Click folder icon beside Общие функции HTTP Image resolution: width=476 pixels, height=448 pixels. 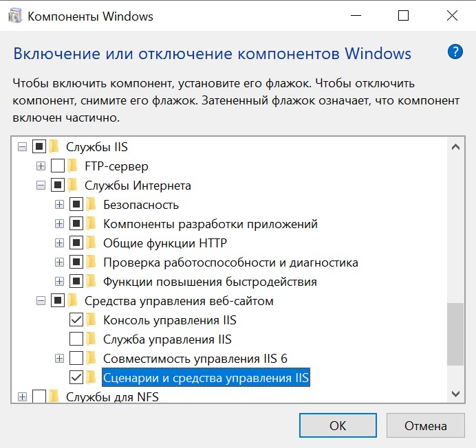point(91,243)
